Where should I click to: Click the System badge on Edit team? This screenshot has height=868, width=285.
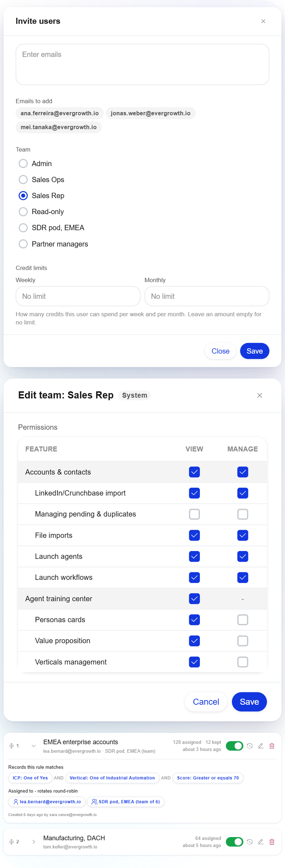pos(135,395)
